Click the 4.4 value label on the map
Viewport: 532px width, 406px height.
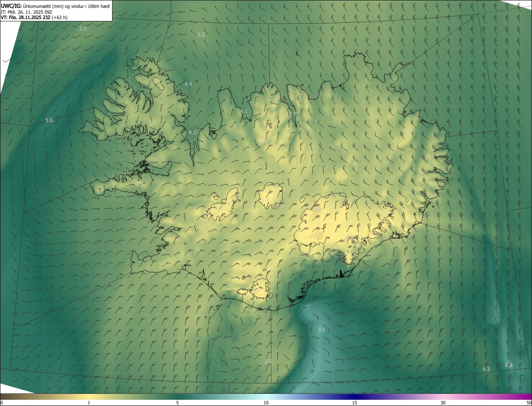(x=188, y=84)
